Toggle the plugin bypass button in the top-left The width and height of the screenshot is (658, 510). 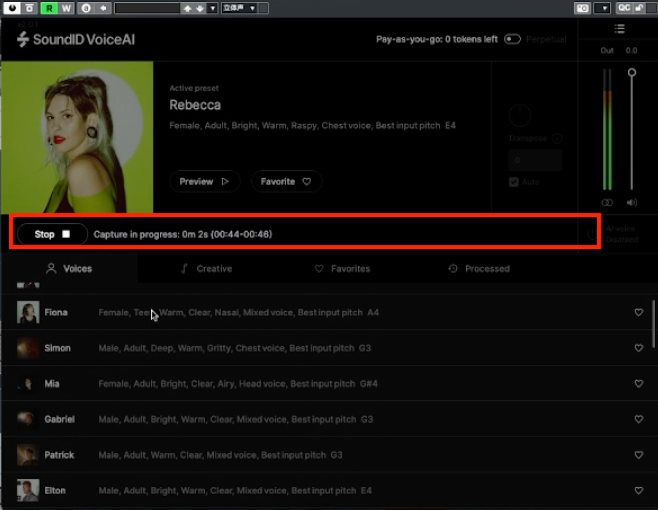click(12, 8)
